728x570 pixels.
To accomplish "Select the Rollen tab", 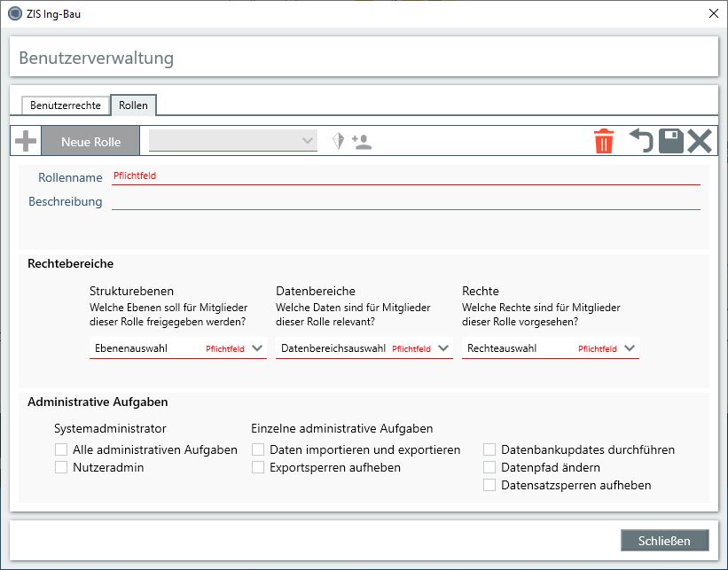I will (x=133, y=105).
